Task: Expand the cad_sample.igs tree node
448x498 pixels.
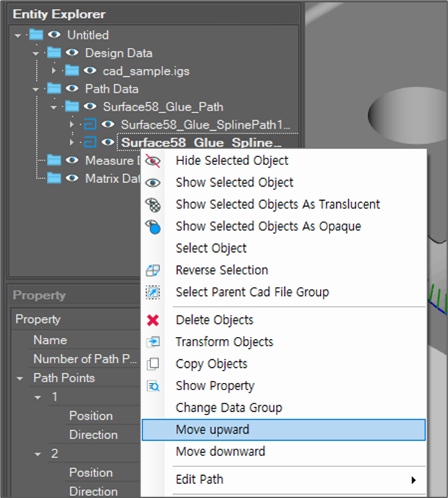Action: pos(54,71)
